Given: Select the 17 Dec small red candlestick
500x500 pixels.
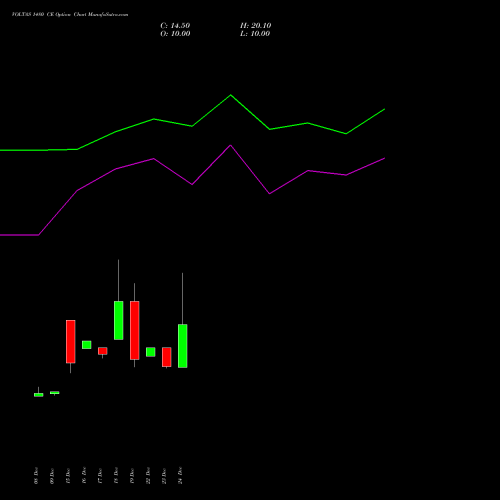Looking at the screenshot, I should [x=103, y=351].
